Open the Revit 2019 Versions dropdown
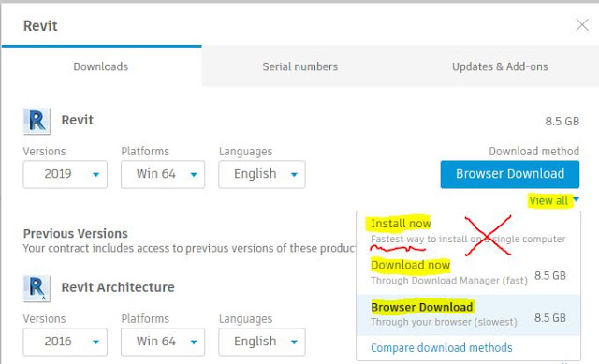Image resolution: width=599 pixels, height=364 pixels. coord(65,174)
